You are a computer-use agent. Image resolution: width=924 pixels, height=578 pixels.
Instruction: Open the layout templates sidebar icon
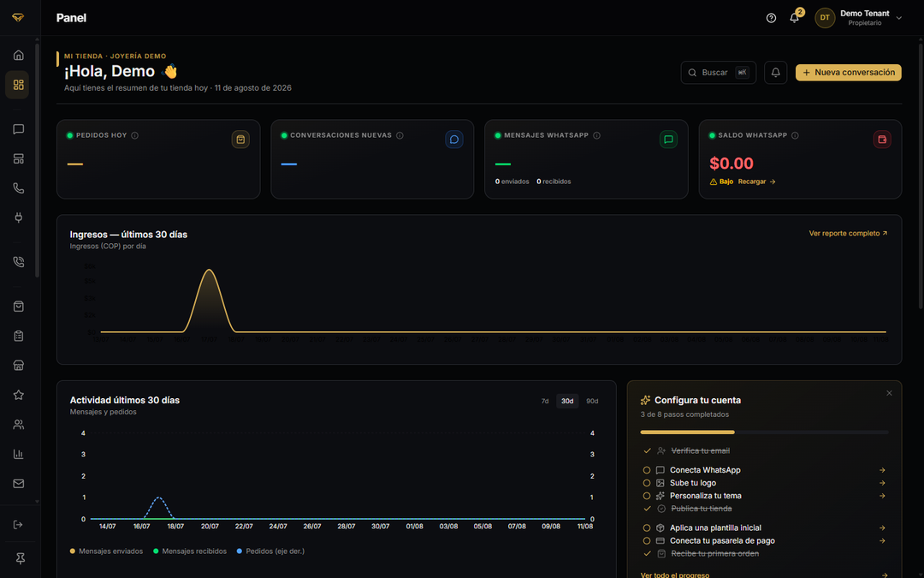(x=18, y=158)
